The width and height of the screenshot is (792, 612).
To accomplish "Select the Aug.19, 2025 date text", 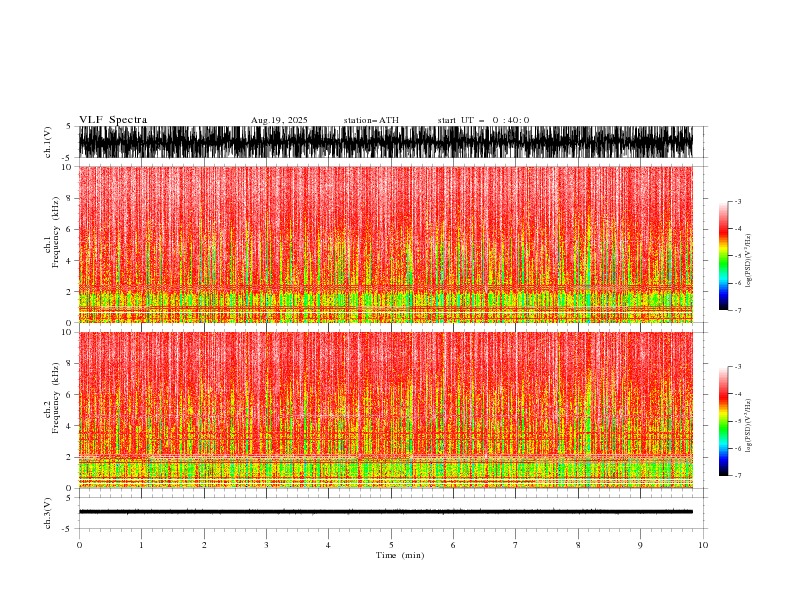I will pos(279,120).
